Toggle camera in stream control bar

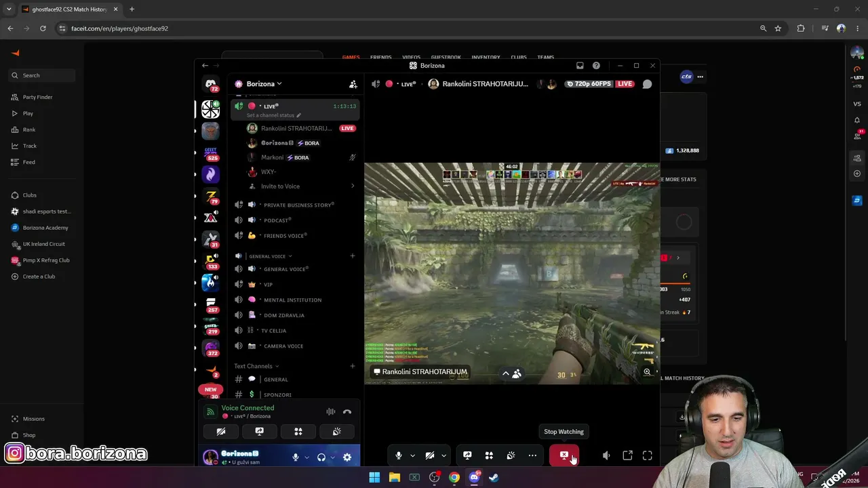coord(430,455)
